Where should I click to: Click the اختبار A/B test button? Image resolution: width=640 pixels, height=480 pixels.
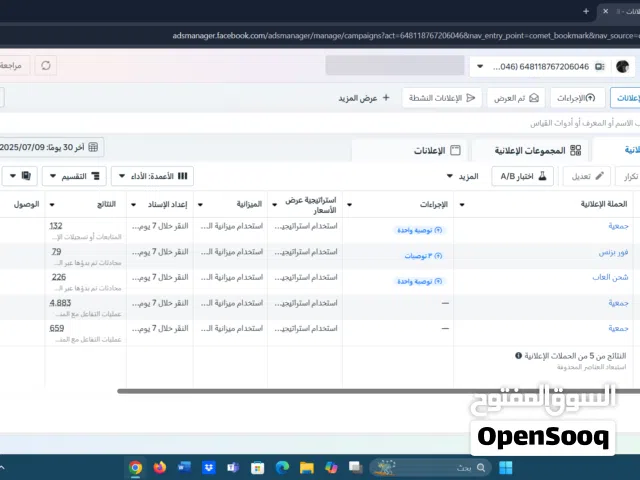click(523, 176)
